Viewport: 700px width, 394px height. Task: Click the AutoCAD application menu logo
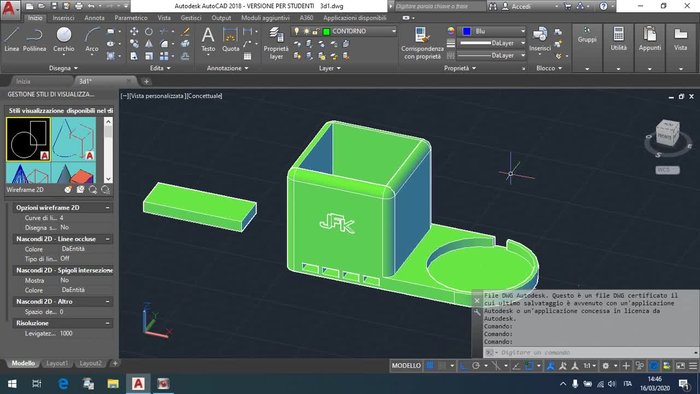[x=9, y=9]
